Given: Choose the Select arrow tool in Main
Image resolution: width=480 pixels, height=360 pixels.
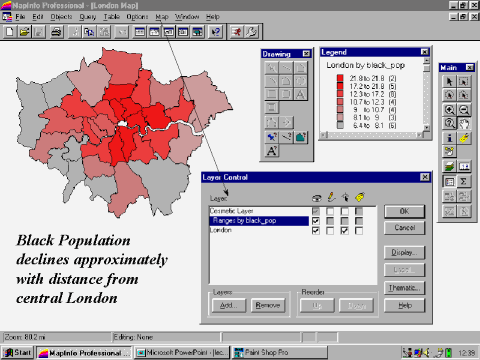Looking at the screenshot, I should coord(449,81).
